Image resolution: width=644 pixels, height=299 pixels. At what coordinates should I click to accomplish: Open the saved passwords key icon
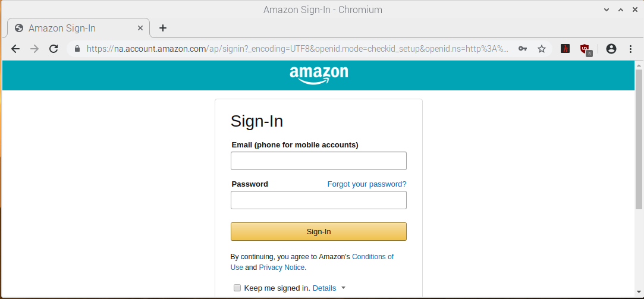coord(523,49)
